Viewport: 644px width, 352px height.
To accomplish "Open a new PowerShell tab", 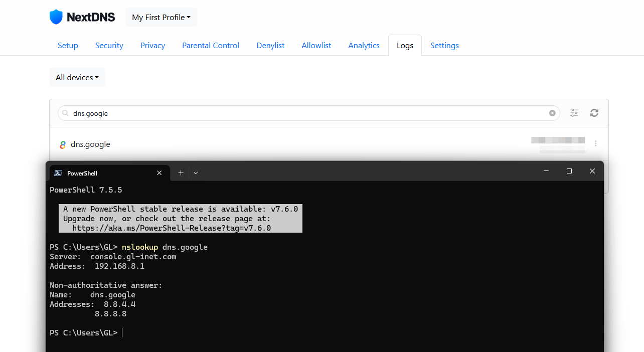I will (181, 173).
